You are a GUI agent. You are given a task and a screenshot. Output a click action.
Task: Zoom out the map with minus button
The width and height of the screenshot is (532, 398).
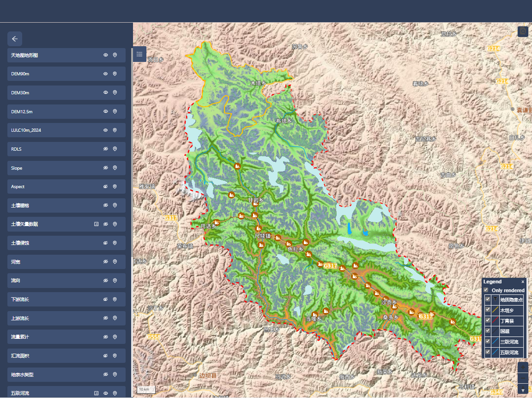pyautogui.click(x=523, y=379)
